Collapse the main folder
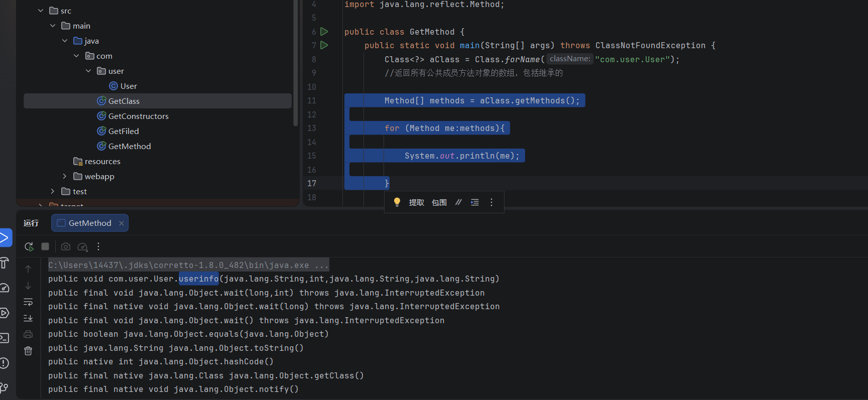 (x=53, y=26)
